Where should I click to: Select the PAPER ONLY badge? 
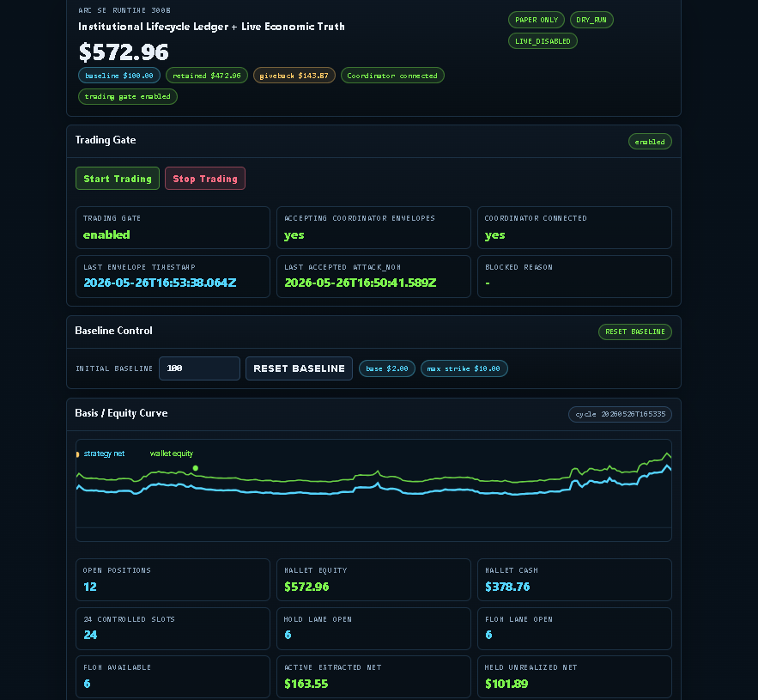pos(537,20)
